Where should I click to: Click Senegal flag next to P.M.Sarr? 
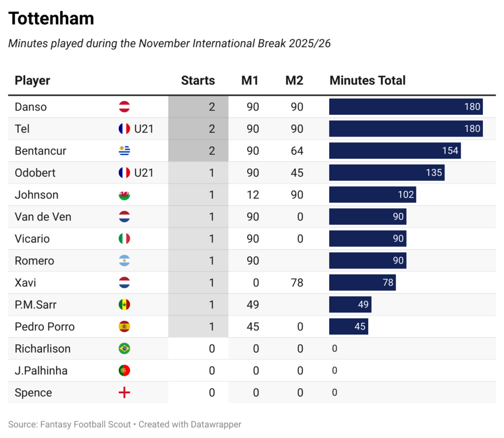click(x=124, y=305)
